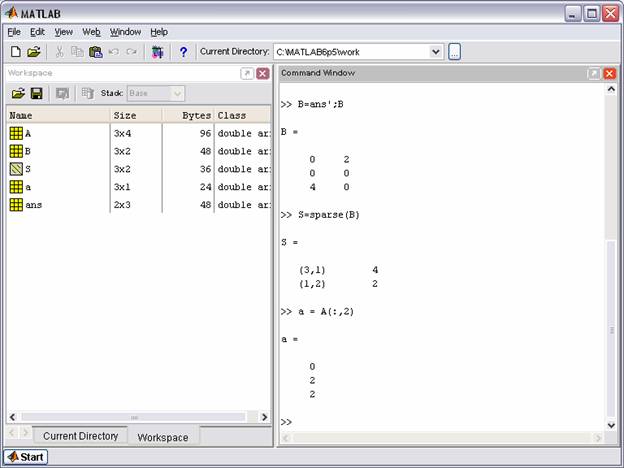Select variable B matrix icon
The height and width of the screenshot is (468, 624).
16,151
